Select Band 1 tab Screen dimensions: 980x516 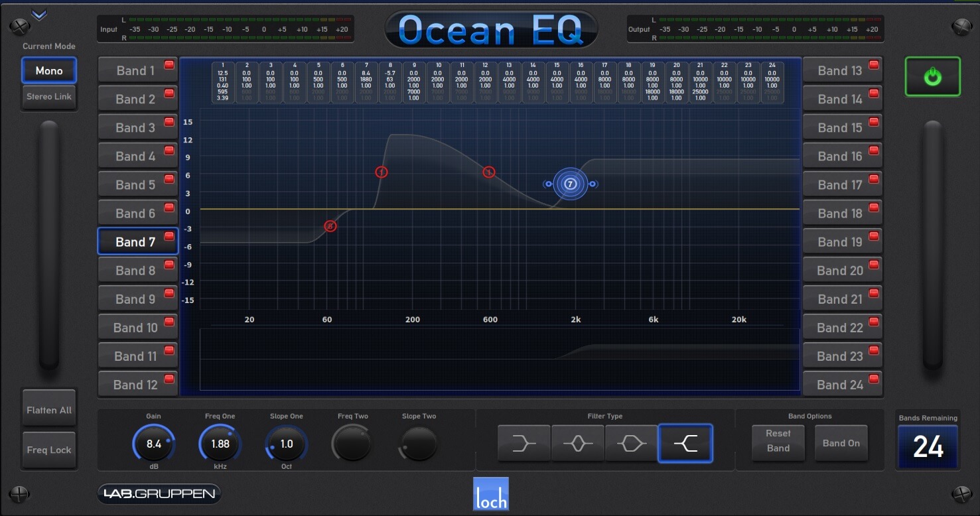click(x=137, y=70)
